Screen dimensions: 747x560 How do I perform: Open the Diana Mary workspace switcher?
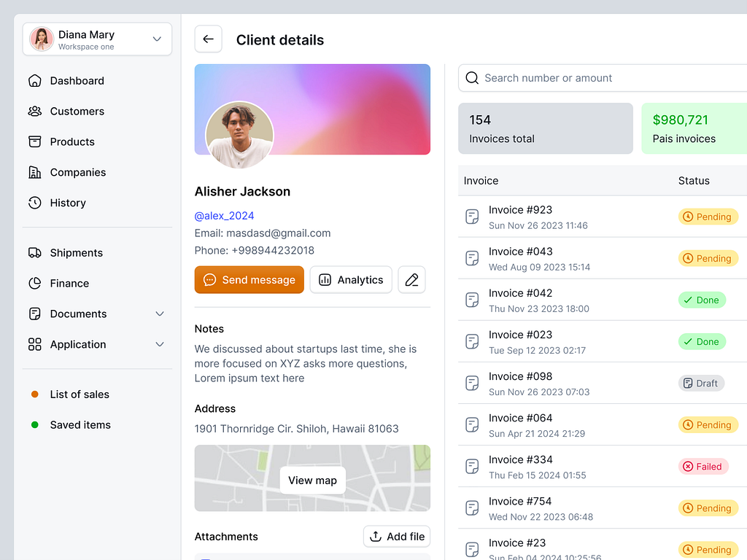tap(97, 39)
